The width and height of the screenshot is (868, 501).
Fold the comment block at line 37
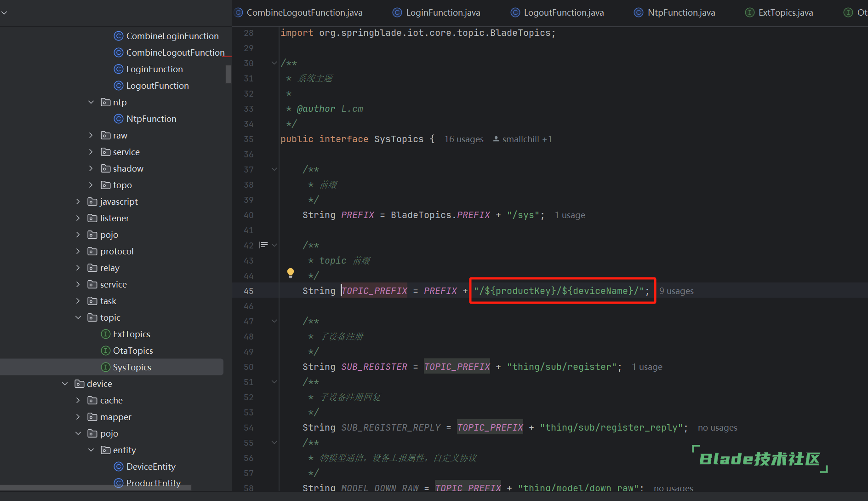coord(274,169)
